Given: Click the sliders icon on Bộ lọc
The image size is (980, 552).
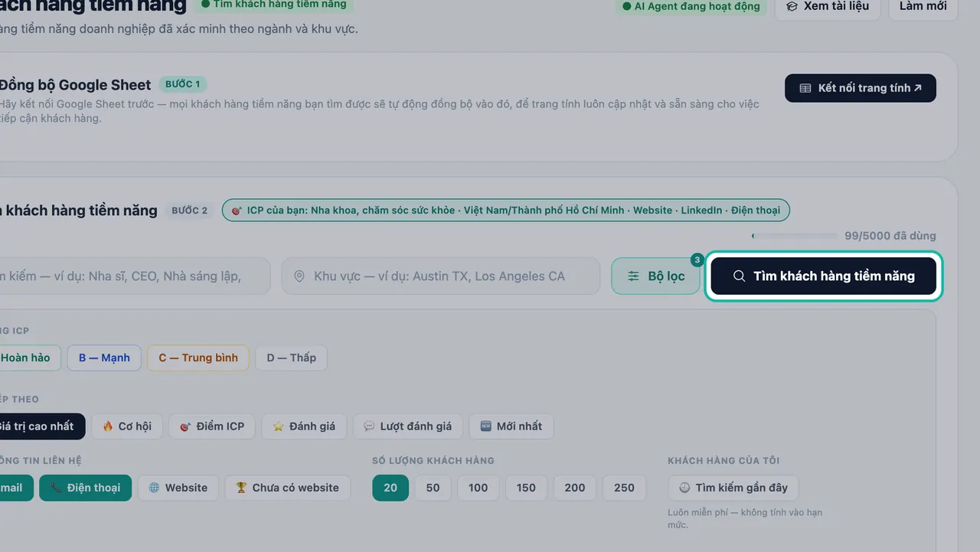Looking at the screenshot, I should pyautogui.click(x=633, y=276).
